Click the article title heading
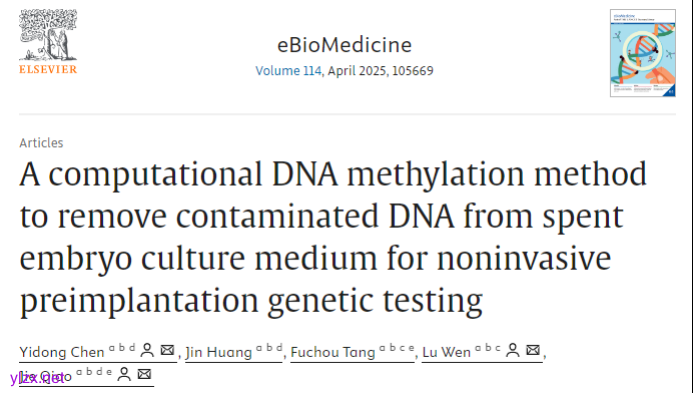 click(333, 237)
